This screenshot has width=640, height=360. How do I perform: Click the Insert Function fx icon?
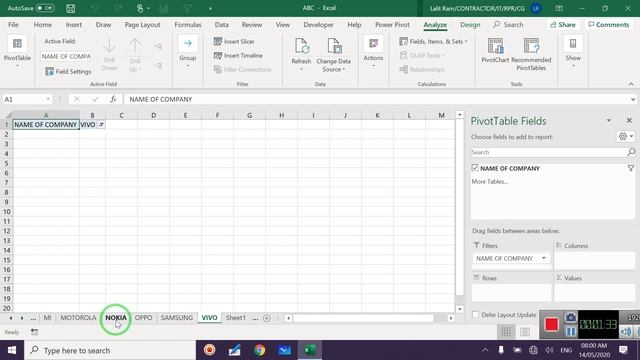(113, 99)
